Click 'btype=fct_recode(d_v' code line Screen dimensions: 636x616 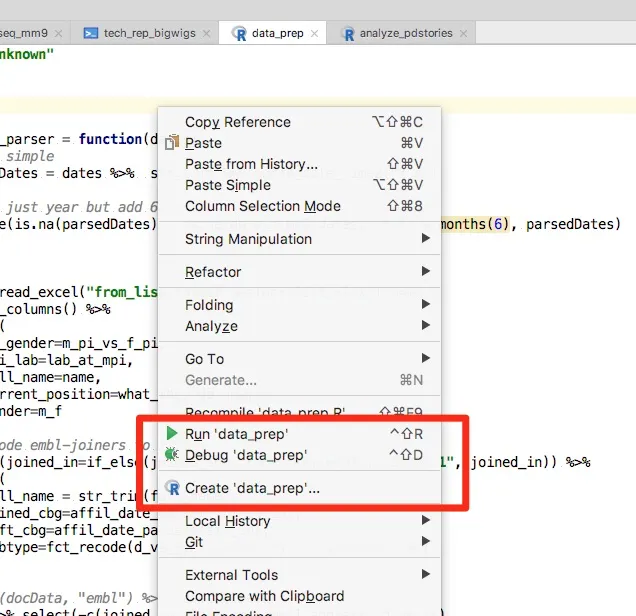[79, 547]
